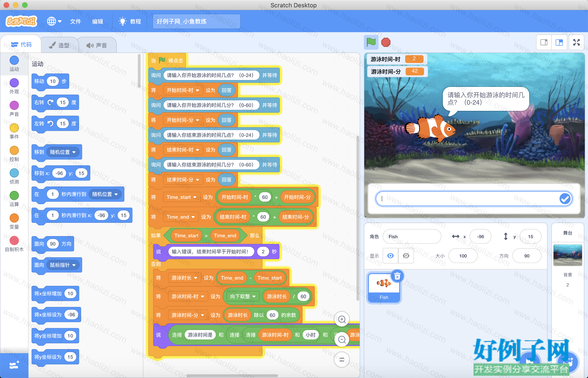Delete the Fish sprite with trash icon
This screenshot has width=588, height=378.
click(x=397, y=276)
